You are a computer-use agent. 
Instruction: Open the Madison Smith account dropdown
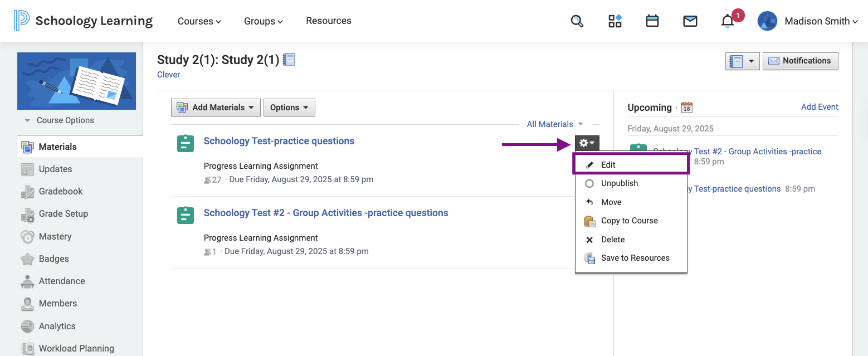point(821,21)
